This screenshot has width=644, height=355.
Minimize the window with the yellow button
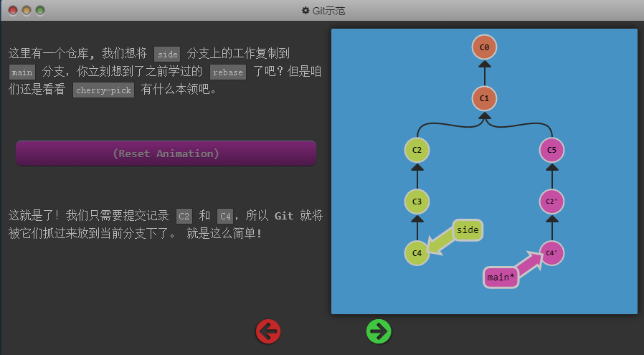pos(27,10)
